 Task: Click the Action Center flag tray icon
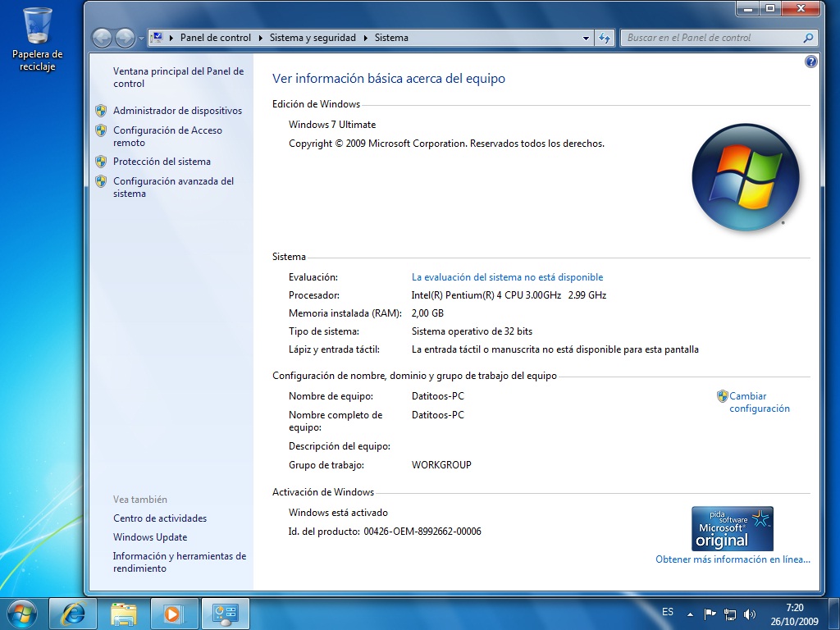710,614
